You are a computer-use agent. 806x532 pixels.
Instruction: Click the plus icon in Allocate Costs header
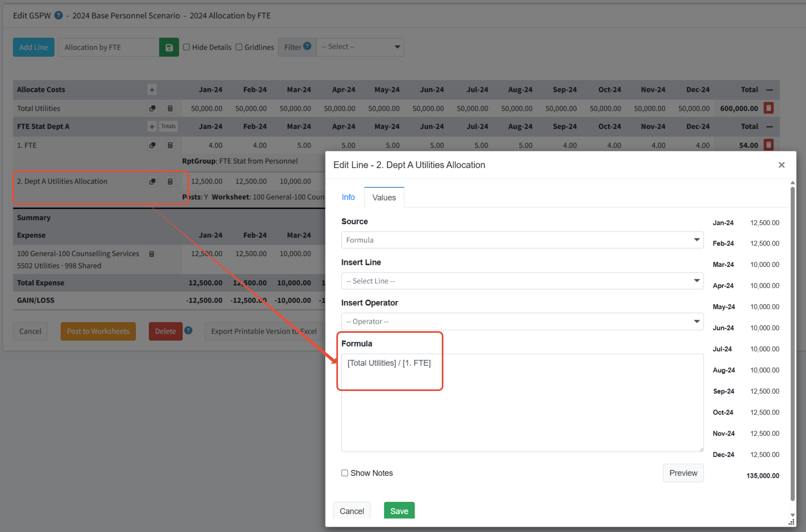[x=152, y=90]
